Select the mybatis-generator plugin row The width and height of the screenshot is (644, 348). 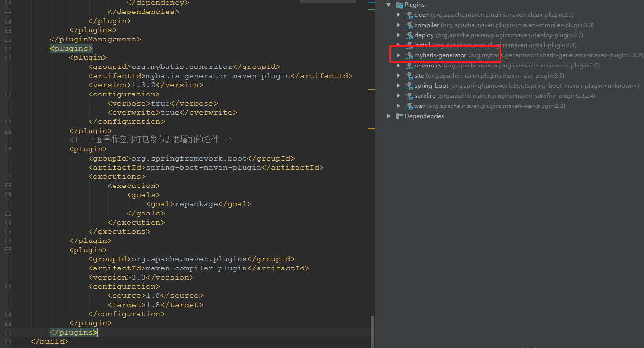528,55
